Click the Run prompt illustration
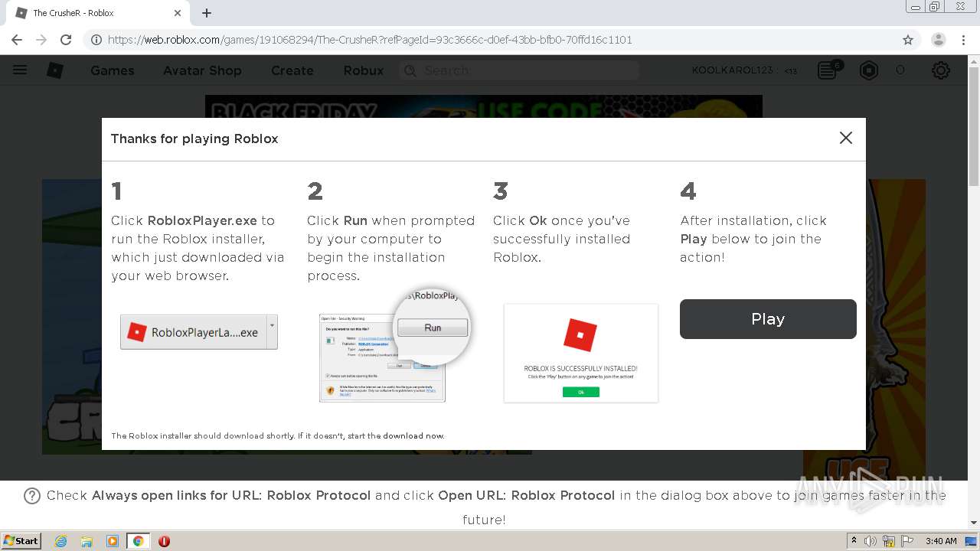980x551 pixels. 394,345
